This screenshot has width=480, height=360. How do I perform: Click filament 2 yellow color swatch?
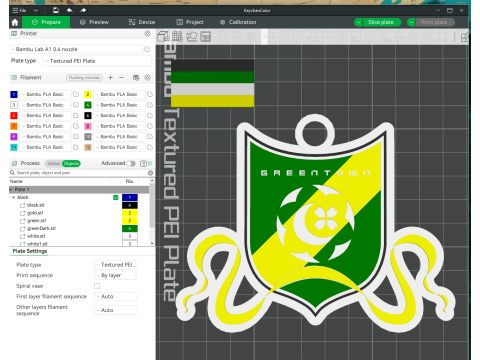pyautogui.click(x=88, y=94)
